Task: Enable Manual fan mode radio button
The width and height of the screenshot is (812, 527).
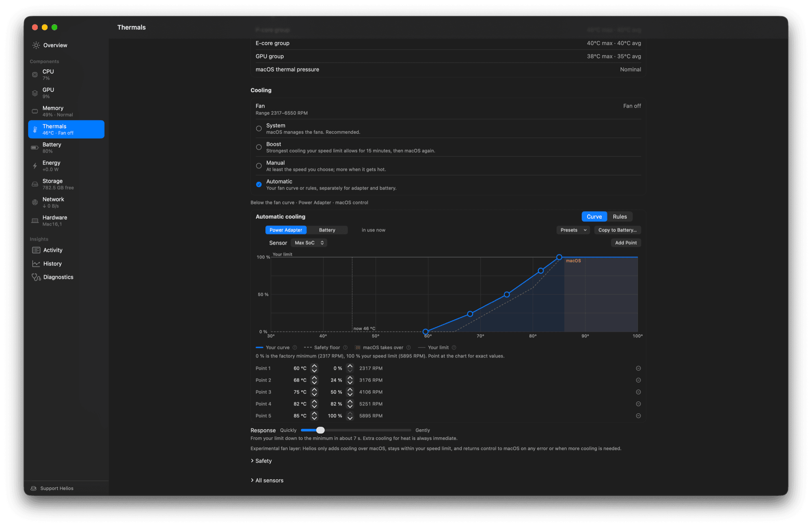Action: click(259, 166)
